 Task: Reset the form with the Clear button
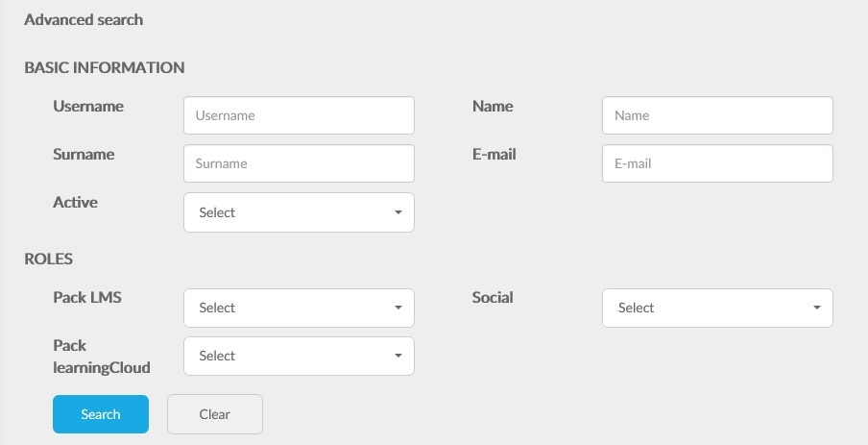[215, 414]
